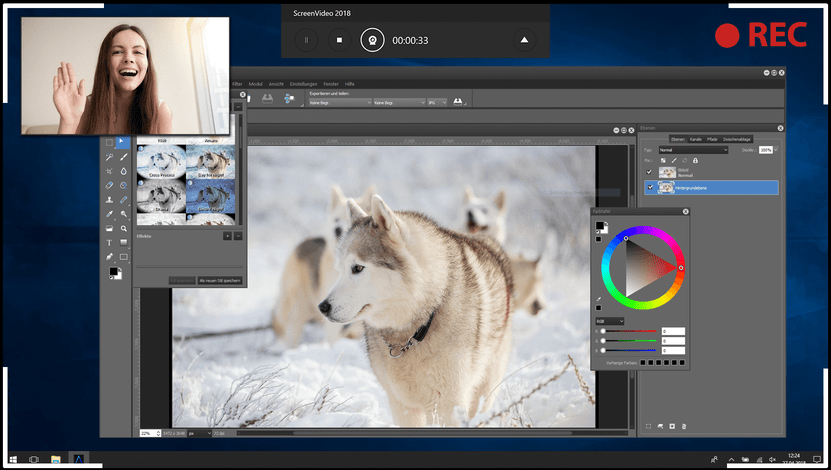Open the RGB color model dropdown
This screenshot has height=470, width=831.
tap(610, 321)
